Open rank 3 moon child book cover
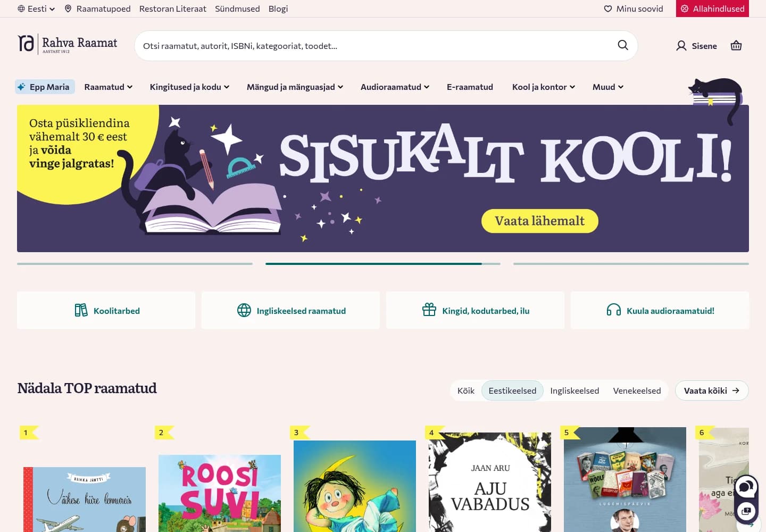The width and height of the screenshot is (766, 532). point(355,486)
